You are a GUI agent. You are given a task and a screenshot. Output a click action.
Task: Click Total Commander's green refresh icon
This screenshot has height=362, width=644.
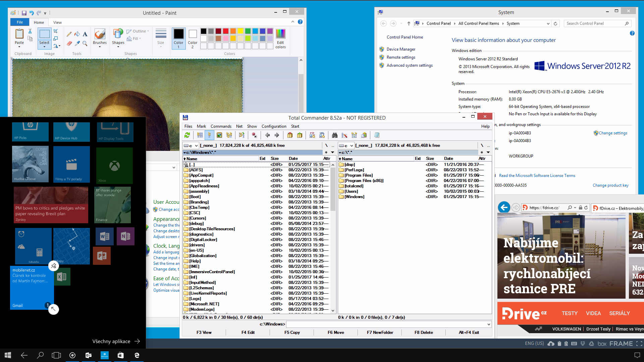click(187, 135)
